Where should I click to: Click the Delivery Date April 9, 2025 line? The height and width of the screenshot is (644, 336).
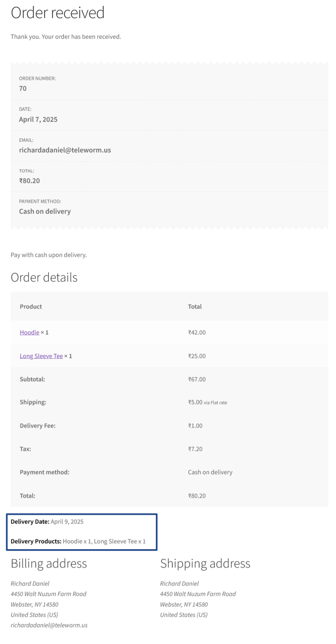pyautogui.click(x=47, y=522)
